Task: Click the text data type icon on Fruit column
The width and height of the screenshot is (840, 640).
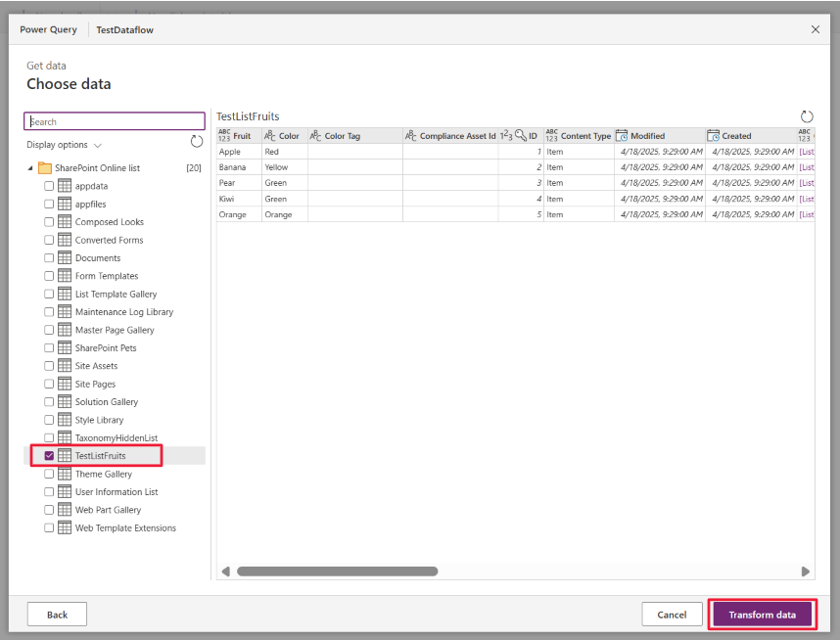Action: coord(223,135)
